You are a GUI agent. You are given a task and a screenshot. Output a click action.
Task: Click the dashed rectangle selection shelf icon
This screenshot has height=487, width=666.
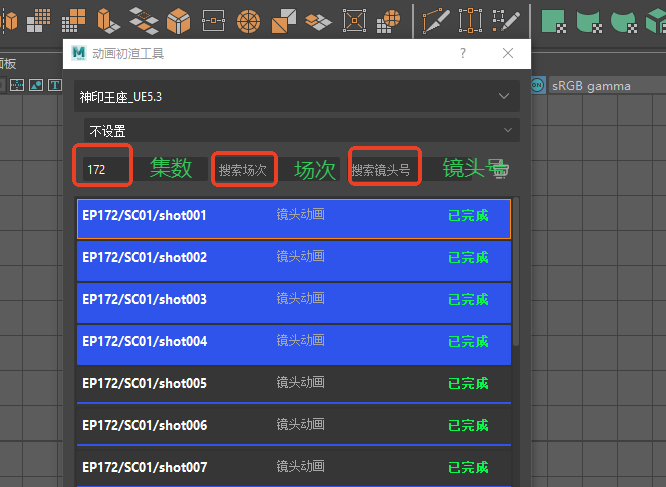pos(470,19)
